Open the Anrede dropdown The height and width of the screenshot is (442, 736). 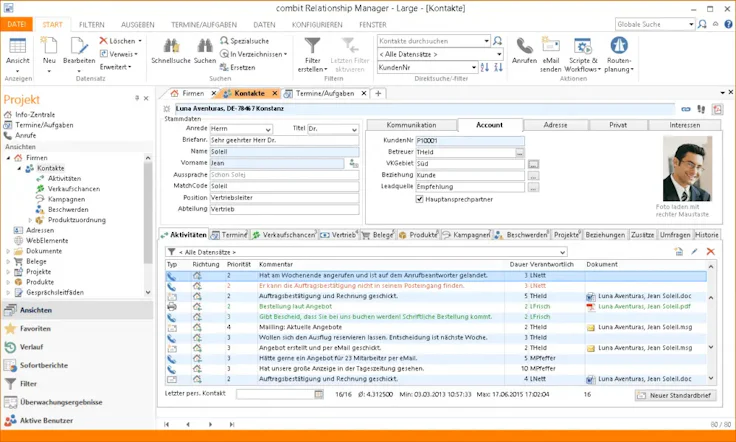click(x=268, y=129)
